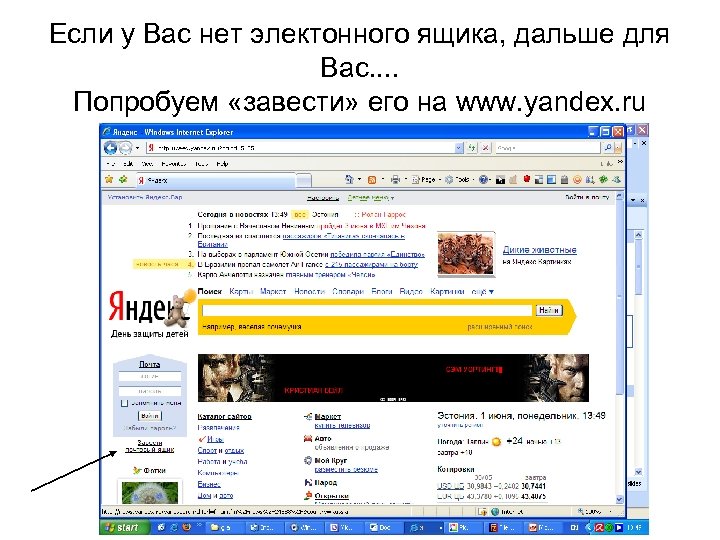Click the green clover icon in command bar
The height and width of the screenshot is (540, 720).
coord(603,180)
